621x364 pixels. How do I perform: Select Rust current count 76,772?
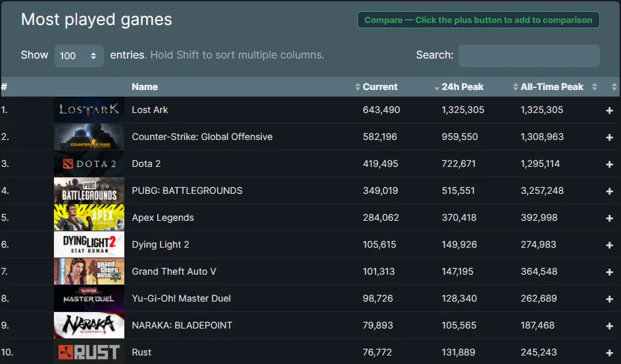(377, 352)
